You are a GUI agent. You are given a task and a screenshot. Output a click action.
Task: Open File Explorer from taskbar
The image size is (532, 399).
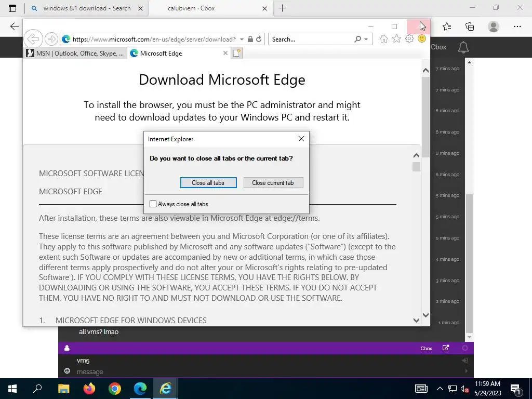coord(63,389)
